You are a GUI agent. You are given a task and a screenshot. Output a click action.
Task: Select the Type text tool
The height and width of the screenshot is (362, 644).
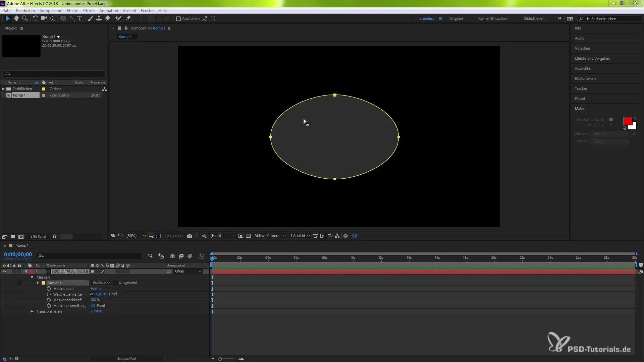80,18
